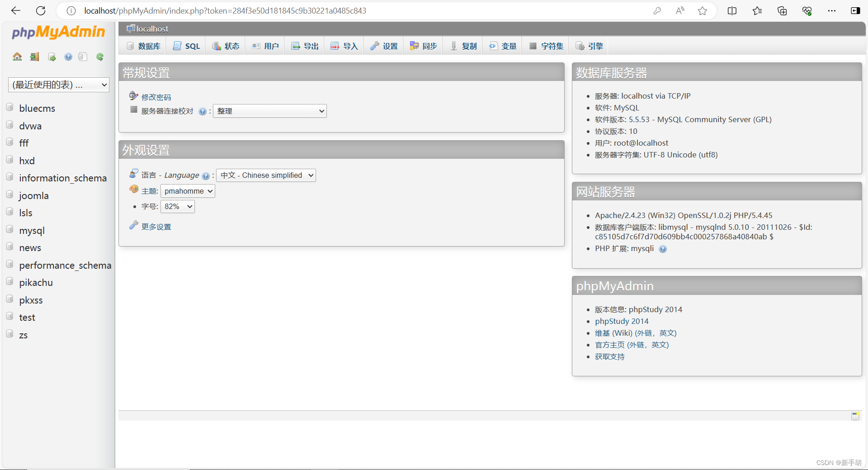Image resolution: width=868 pixels, height=470 pixels.
Task: Go to the phpMyAdmin home icon
Action: click(x=17, y=57)
